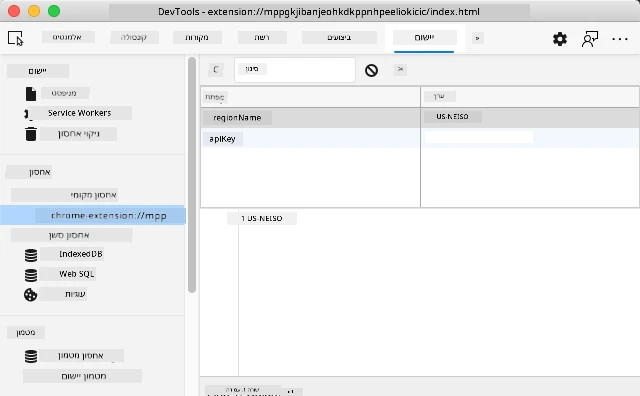Activate the inspect element picker icon
Viewport: 640px width, 396px height.
[x=16, y=38]
